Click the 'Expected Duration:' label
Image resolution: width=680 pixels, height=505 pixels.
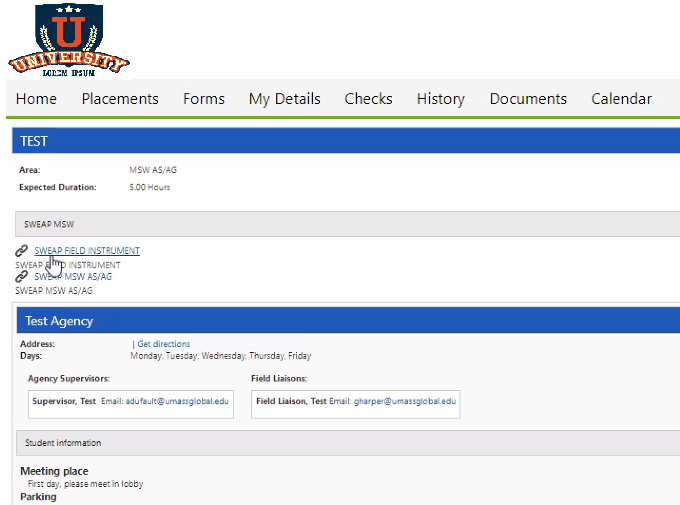point(58,187)
